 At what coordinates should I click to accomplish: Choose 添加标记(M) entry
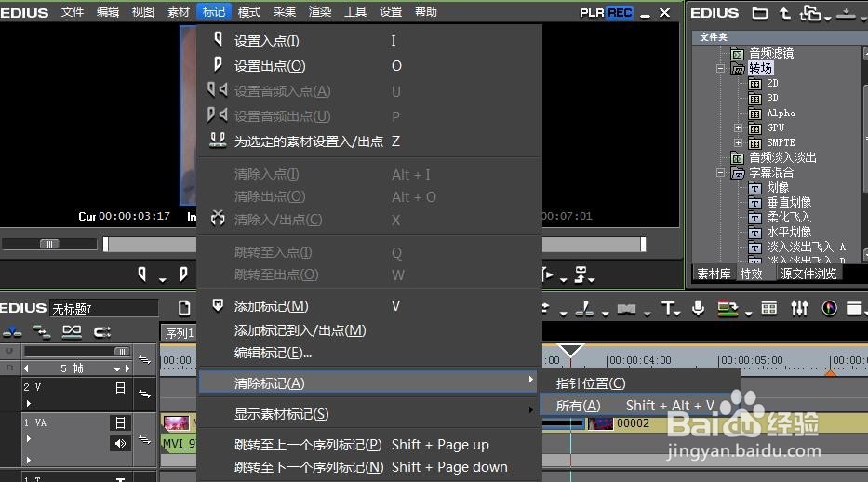369,305
